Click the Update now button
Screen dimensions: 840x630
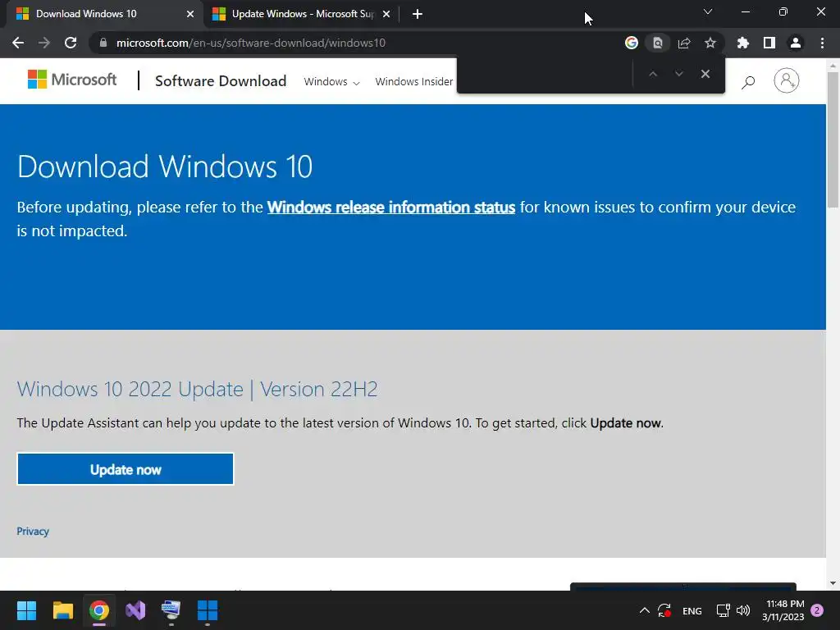coord(126,469)
